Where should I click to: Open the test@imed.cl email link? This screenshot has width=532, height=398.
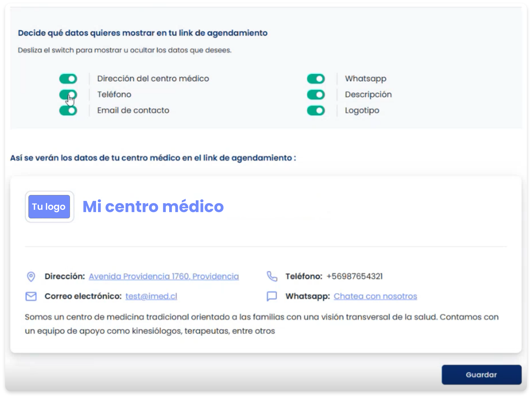(x=151, y=296)
